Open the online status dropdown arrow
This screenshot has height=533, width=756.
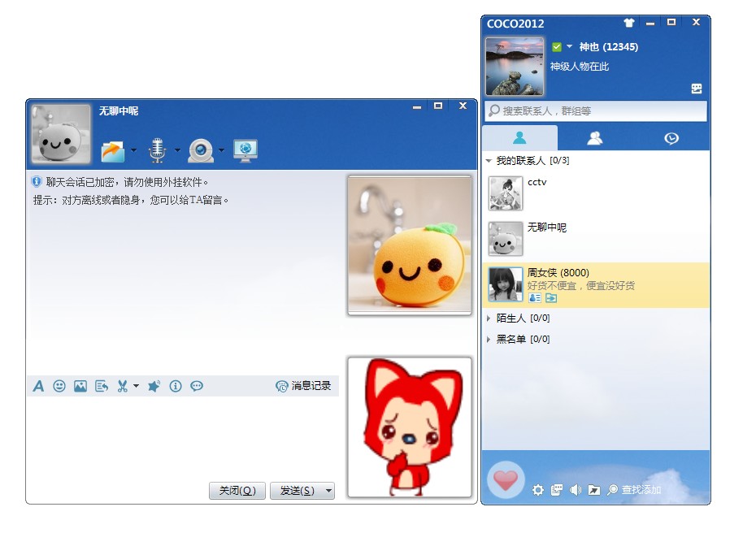click(569, 46)
